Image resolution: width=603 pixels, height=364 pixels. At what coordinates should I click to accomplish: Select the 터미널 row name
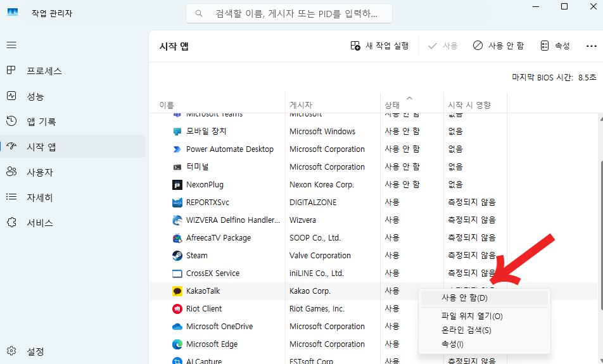tap(197, 167)
